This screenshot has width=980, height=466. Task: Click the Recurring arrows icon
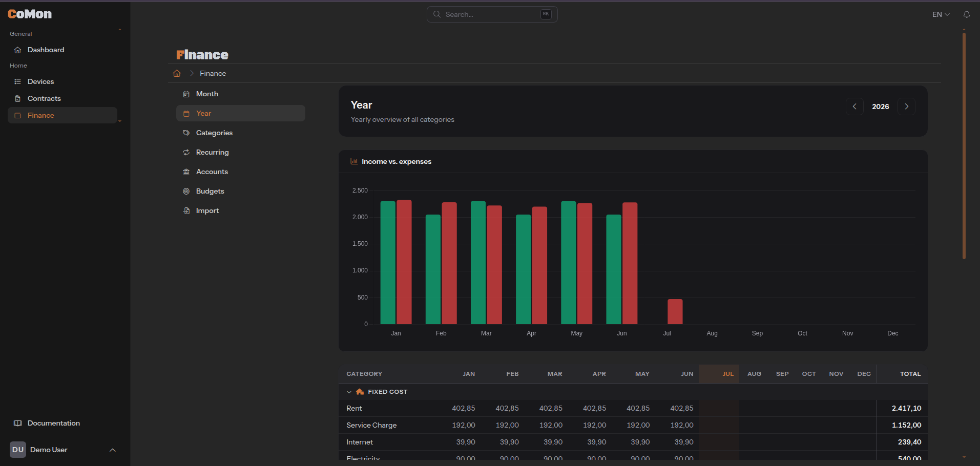point(186,153)
